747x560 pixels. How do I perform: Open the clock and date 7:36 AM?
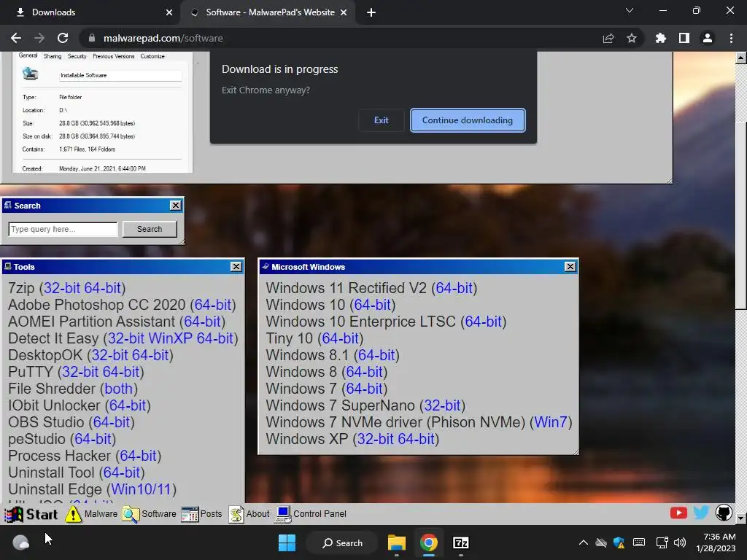(x=716, y=542)
